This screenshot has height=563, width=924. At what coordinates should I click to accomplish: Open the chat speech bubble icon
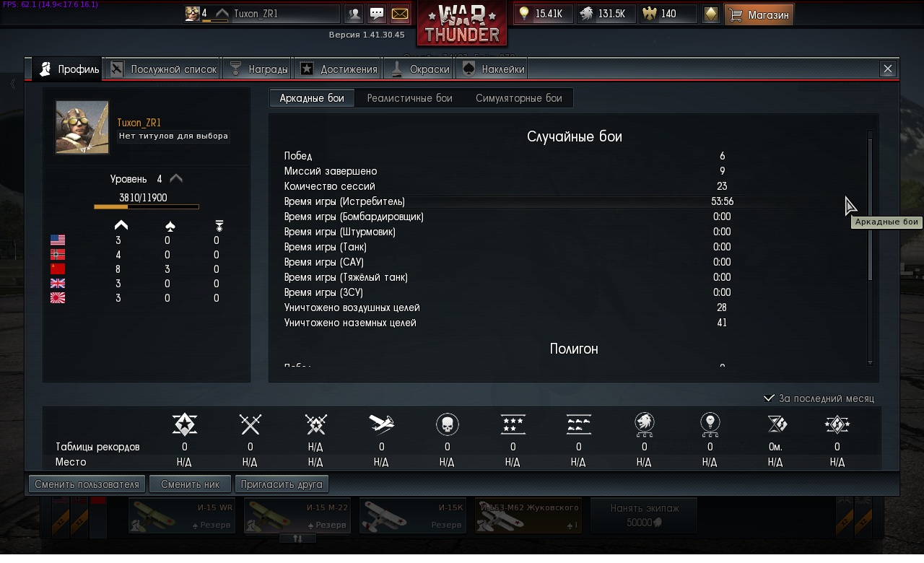tap(377, 14)
